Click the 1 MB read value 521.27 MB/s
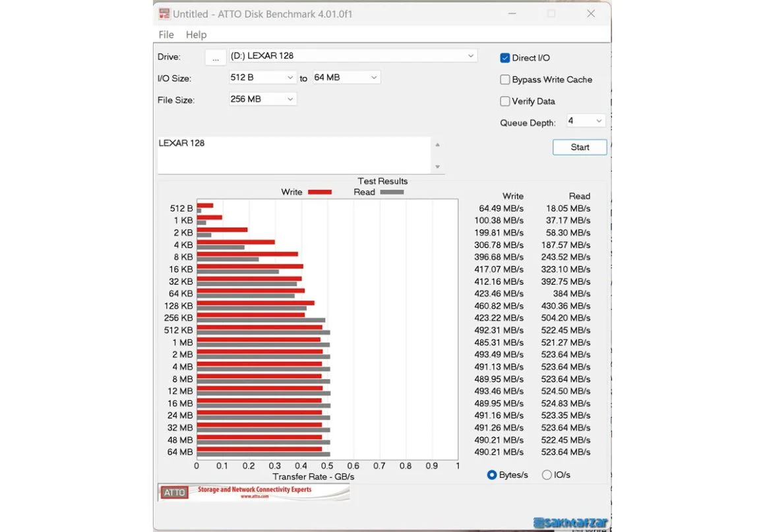 click(565, 343)
